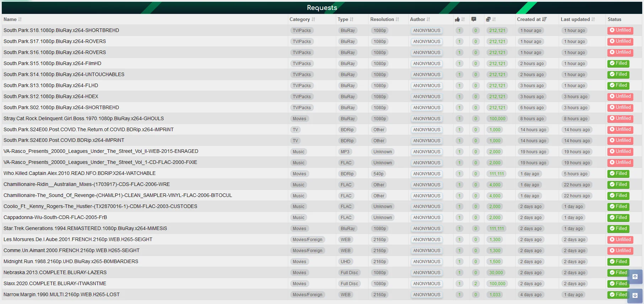Click the Movies category badge of Stray.Cat.Rock
644x304 pixels.
click(299, 119)
